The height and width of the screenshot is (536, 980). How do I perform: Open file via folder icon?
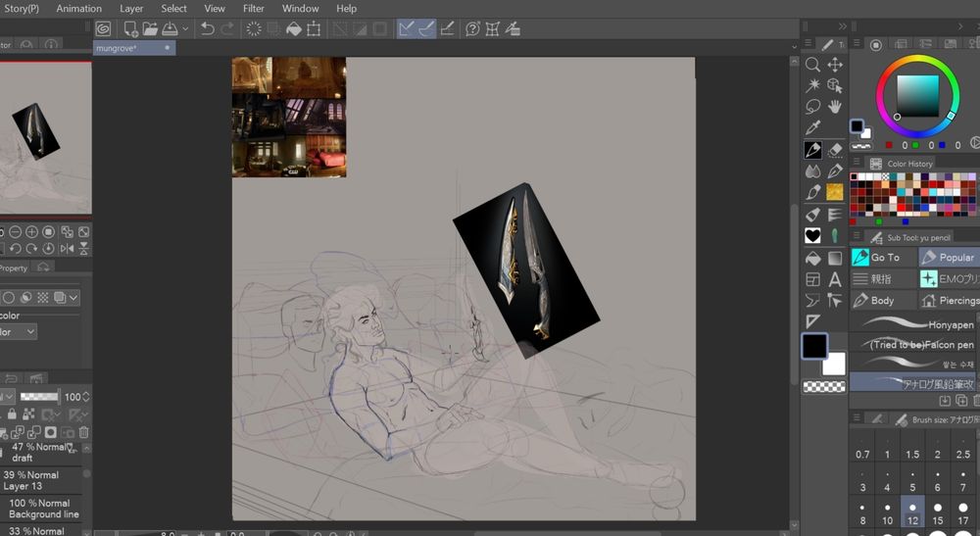(150, 28)
